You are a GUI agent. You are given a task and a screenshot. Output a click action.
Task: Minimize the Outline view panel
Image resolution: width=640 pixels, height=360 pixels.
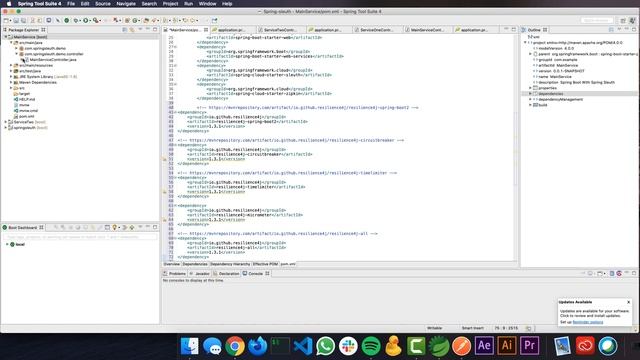point(627,29)
